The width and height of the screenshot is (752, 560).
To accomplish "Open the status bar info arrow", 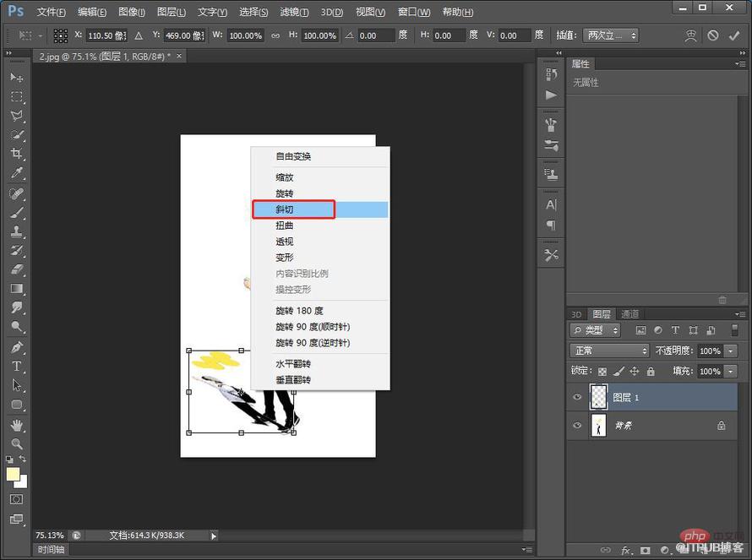I will click(x=214, y=536).
